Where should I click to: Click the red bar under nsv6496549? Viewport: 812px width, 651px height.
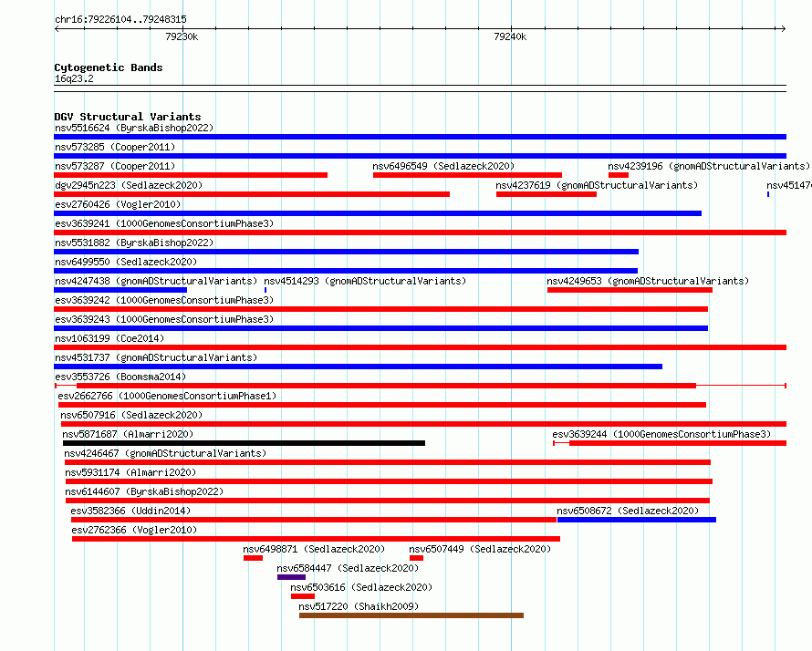(467, 175)
